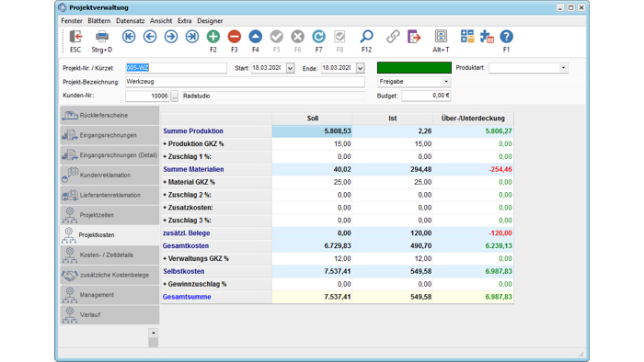This screenshot has width=644, height=362.
Task: Jump to first record arrow icon
Action: 129,37
